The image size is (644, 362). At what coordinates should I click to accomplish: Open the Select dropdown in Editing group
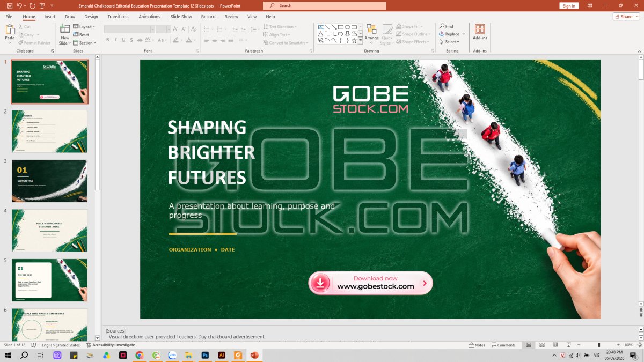(x=449, y=42)
